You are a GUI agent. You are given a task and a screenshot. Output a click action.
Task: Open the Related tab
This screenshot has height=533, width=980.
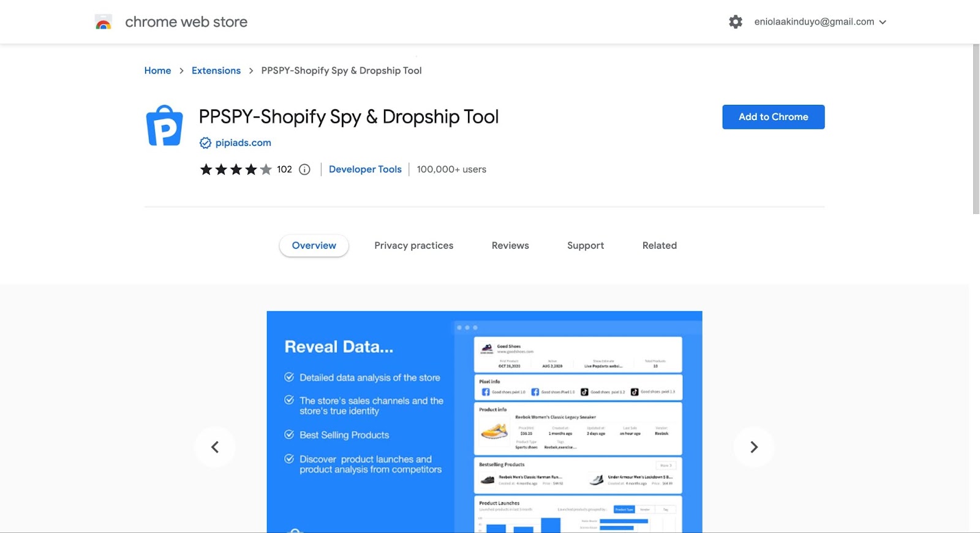tap(660, 246)
